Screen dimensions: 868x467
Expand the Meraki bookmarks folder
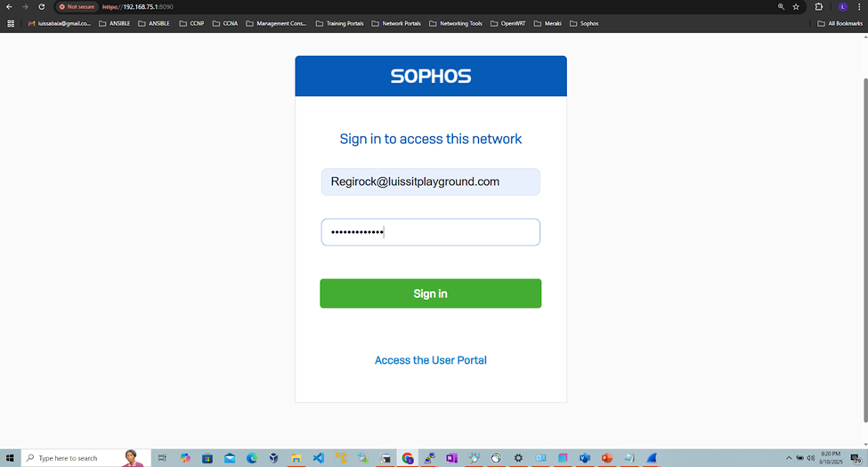tap(548, 23)
